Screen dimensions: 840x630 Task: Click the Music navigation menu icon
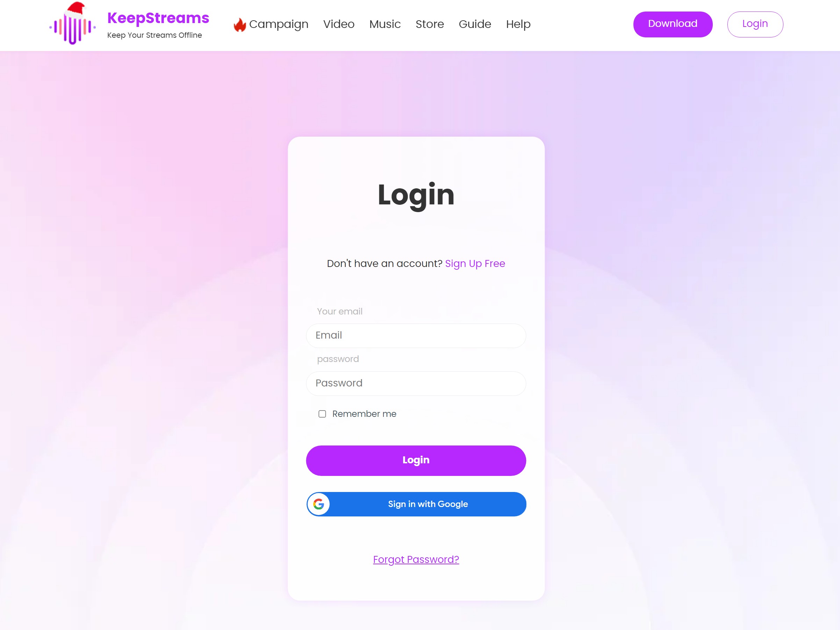[x=385, y=24]
